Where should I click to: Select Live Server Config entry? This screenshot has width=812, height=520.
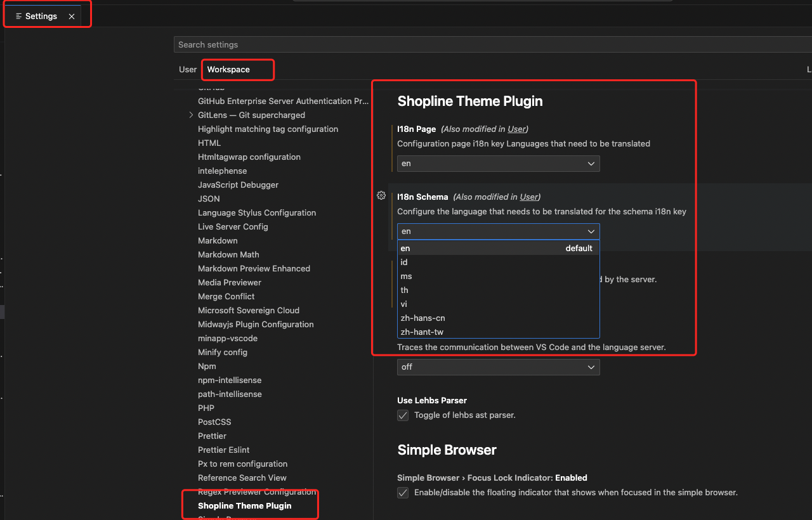233,226
